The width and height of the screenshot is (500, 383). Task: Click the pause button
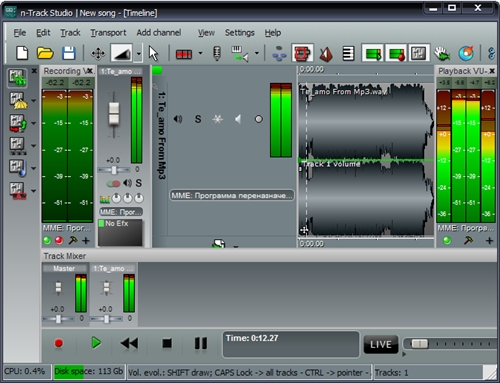click(201, 343)
